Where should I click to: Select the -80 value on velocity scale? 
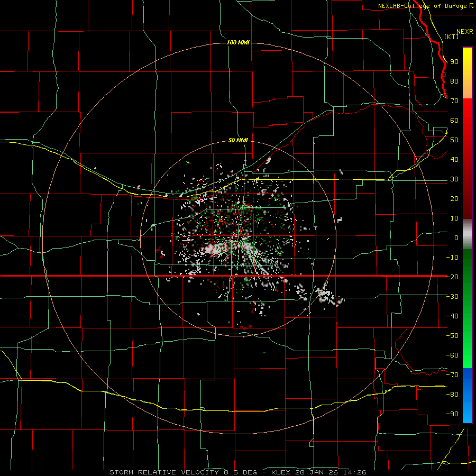pyautogui.click(x=452, y=395)
